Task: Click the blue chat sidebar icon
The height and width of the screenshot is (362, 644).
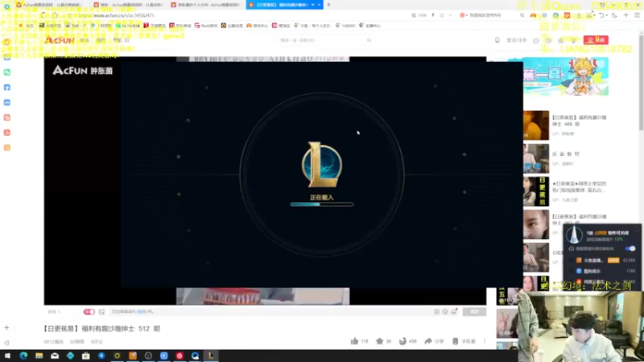Action: [x=7, y=102]
